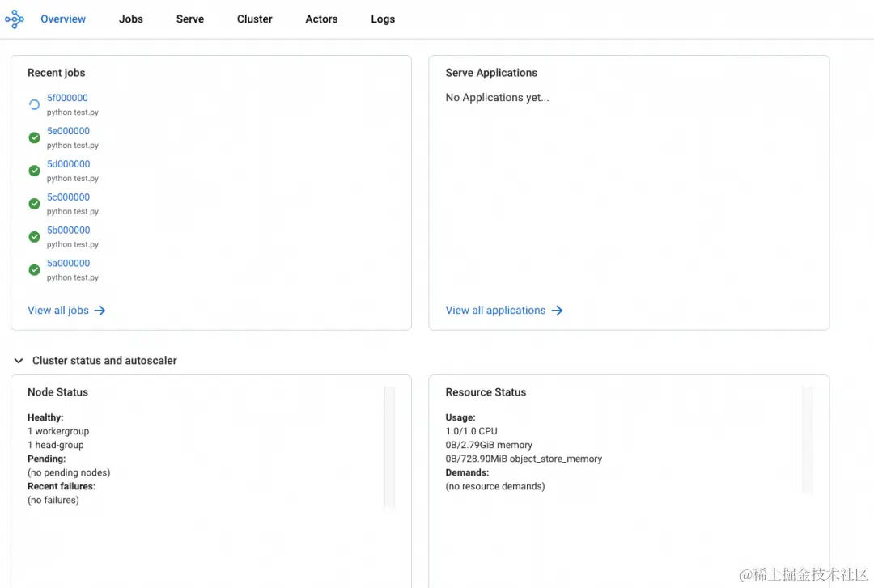Click the arrow icon beside View all applications
This screenshot has height=588, width=874.
557,311
